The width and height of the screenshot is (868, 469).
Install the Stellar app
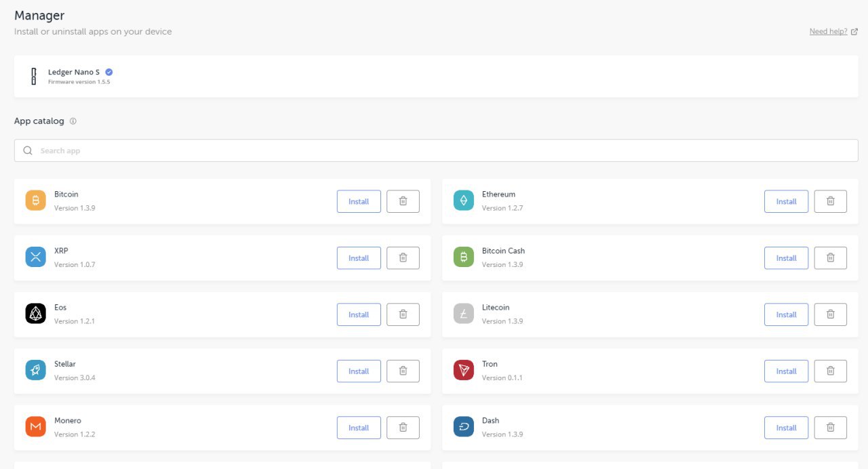tap(359, 371)
